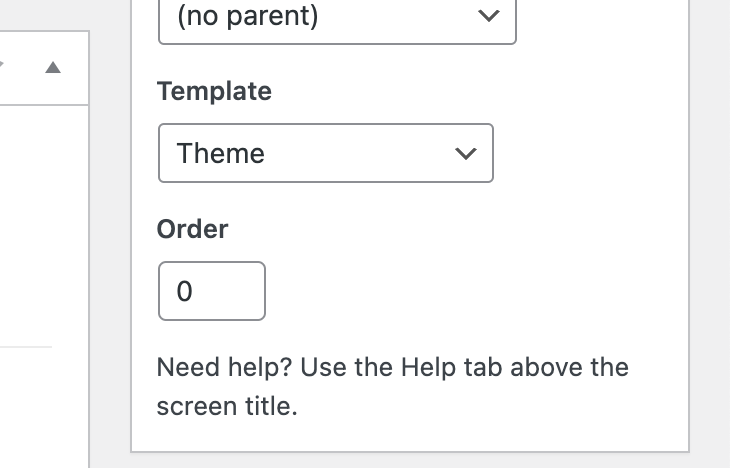Select the "0" value in the Order box
Viewport: 730px width, 468px height.
184,292
